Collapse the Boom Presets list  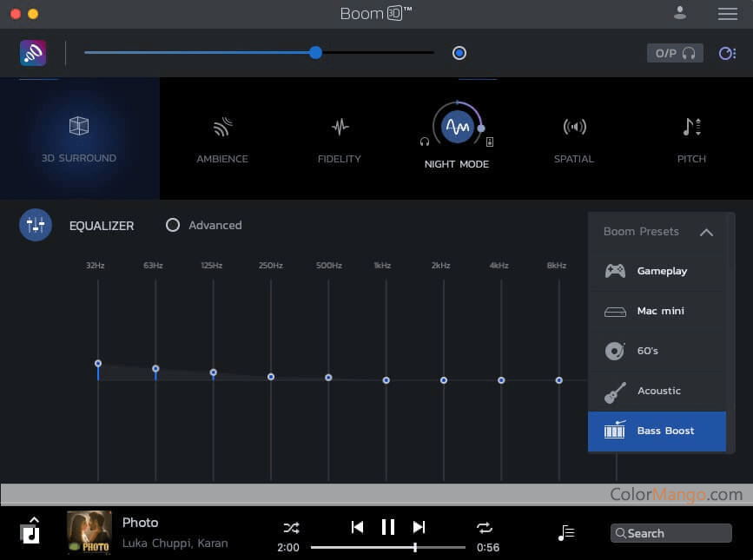[x=706, y=232]
